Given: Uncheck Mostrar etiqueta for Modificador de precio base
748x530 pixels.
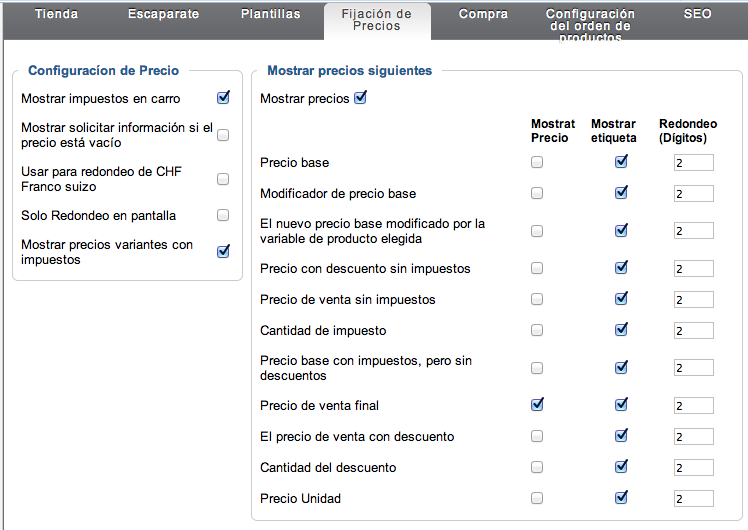Looking at the screenshot, I should coord(621,193).
